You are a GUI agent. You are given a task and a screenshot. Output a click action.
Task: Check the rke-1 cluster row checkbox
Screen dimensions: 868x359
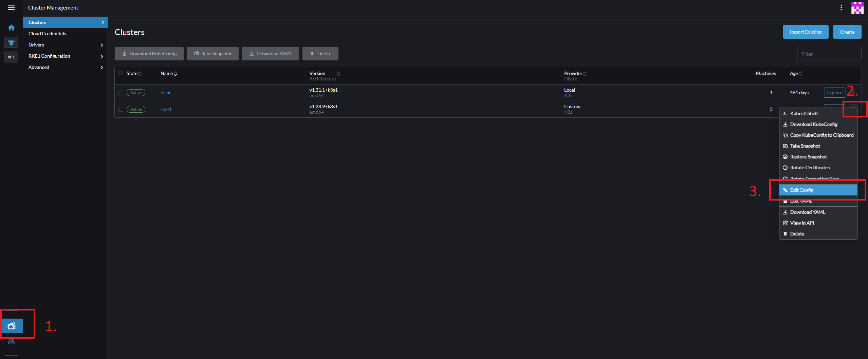pos(121,109)
